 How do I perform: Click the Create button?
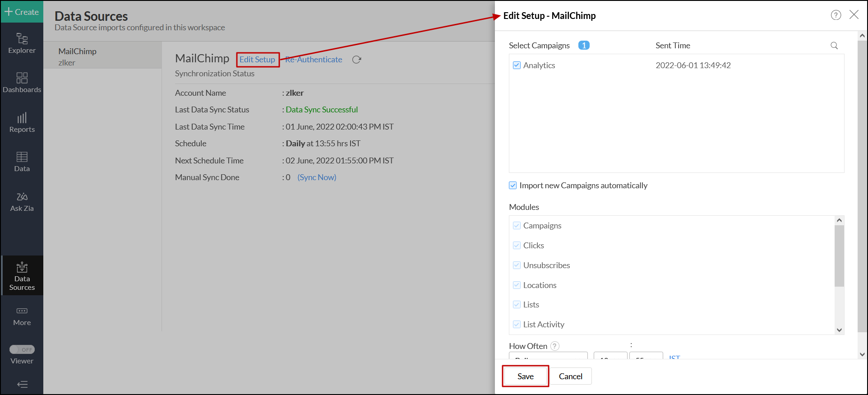(x=22, y=12)
